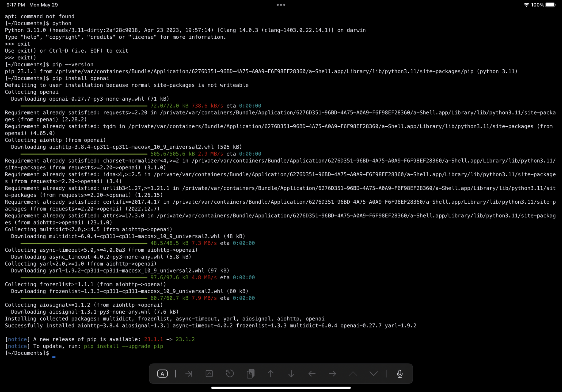Tap 'apt: command not found' line

(40, 16)
